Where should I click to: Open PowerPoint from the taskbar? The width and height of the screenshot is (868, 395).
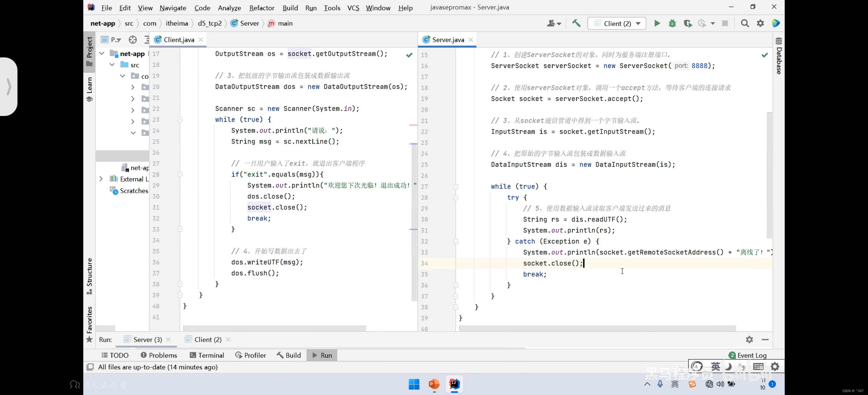[x=434, y=384]
